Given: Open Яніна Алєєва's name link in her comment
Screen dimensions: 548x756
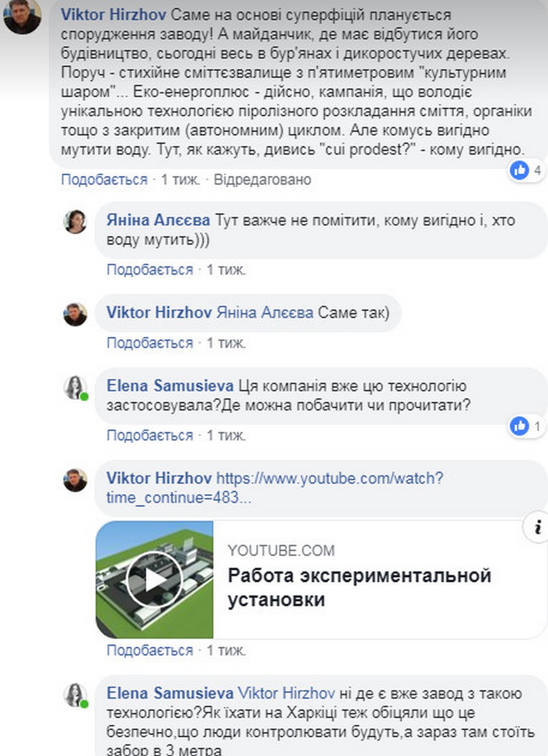Looking at the screenshot, I should pos(158,220).
